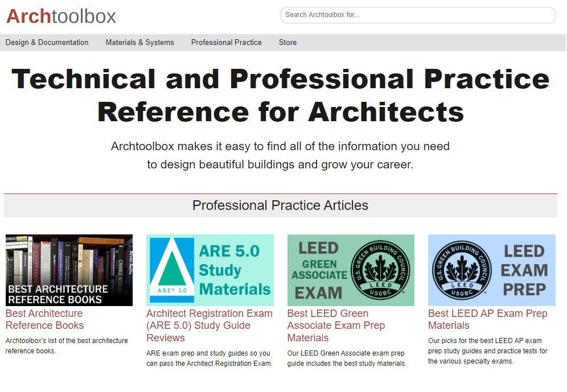
Task: Click the 'Our LEED Green Associate exam prep' description
Action: tap(347, 358)
